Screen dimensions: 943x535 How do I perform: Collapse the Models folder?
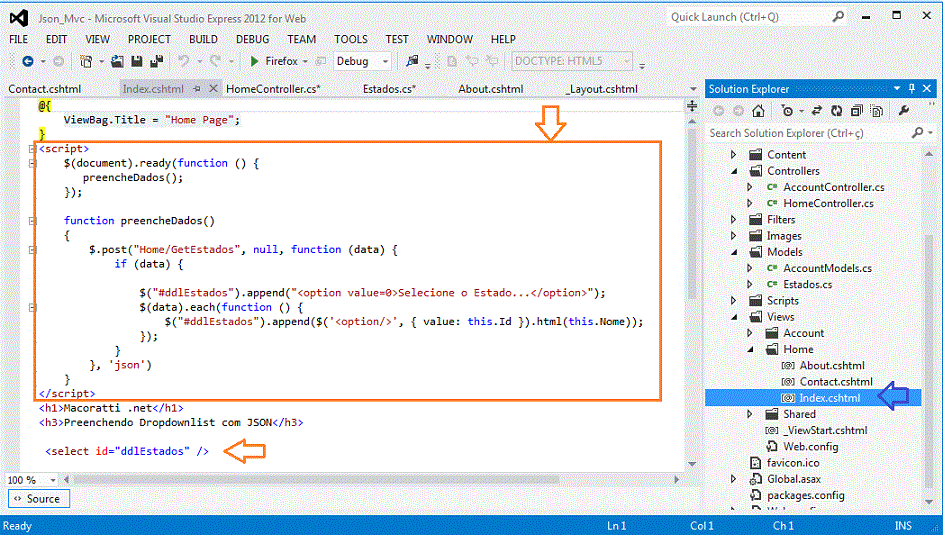coord(734,252)
